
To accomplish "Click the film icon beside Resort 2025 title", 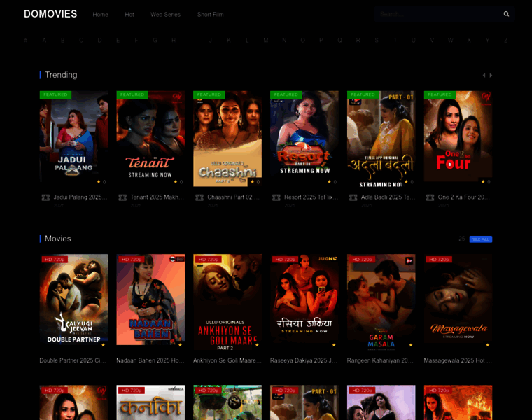I will (276, 197).
